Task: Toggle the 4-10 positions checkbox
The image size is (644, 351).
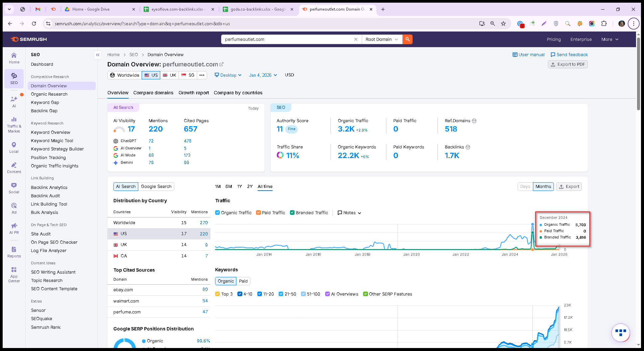Action: (240, 294)
